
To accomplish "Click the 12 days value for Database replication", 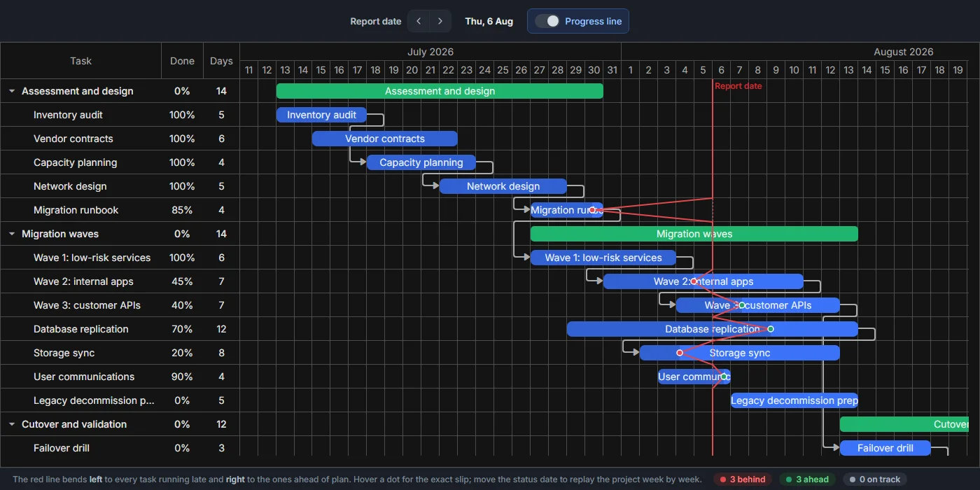I will [x=221, y=329].
